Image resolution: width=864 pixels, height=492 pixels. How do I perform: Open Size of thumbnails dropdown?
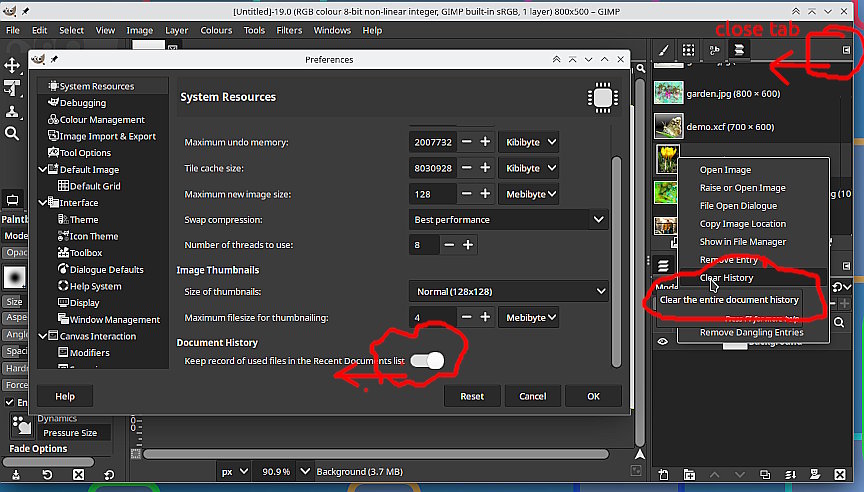click(509, 291)
